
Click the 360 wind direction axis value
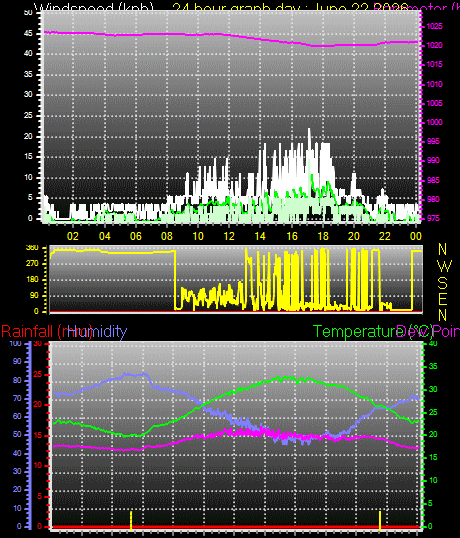tap(32, 248)
